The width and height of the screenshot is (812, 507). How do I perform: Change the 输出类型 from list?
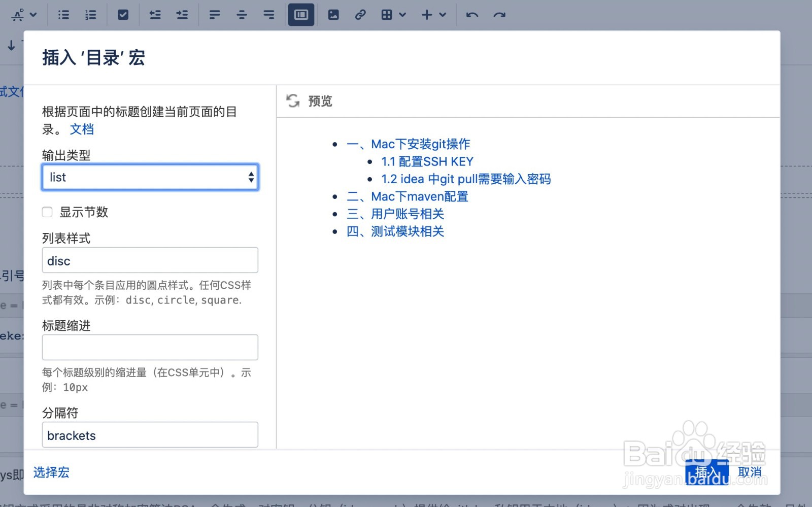coord(150,177)
